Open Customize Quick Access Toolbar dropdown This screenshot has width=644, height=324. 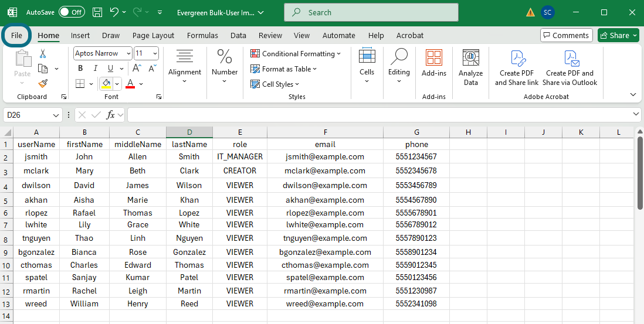tap(160, 13)
